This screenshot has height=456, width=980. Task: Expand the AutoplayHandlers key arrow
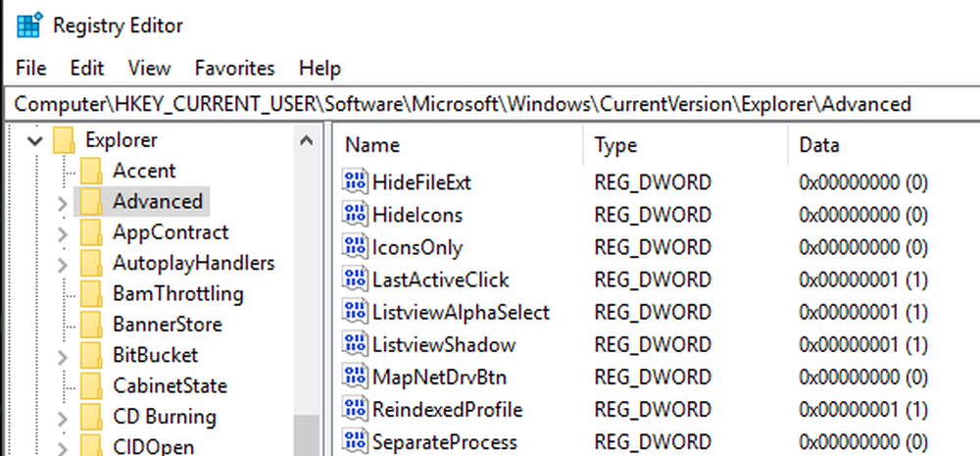point(62,265)
